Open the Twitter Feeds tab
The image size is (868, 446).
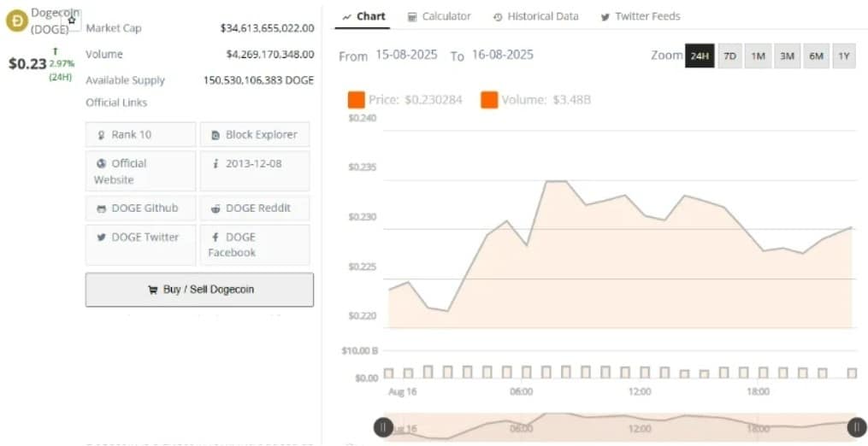pyautogui.click(x=641, y=16)
